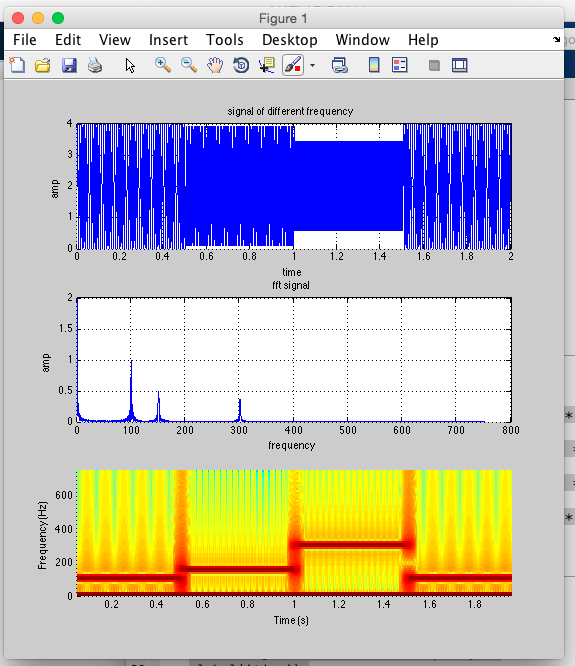The image size is (575, 666).
Task: Open the Tools menu
Action: pyautogui.click(x=225, y=40)
